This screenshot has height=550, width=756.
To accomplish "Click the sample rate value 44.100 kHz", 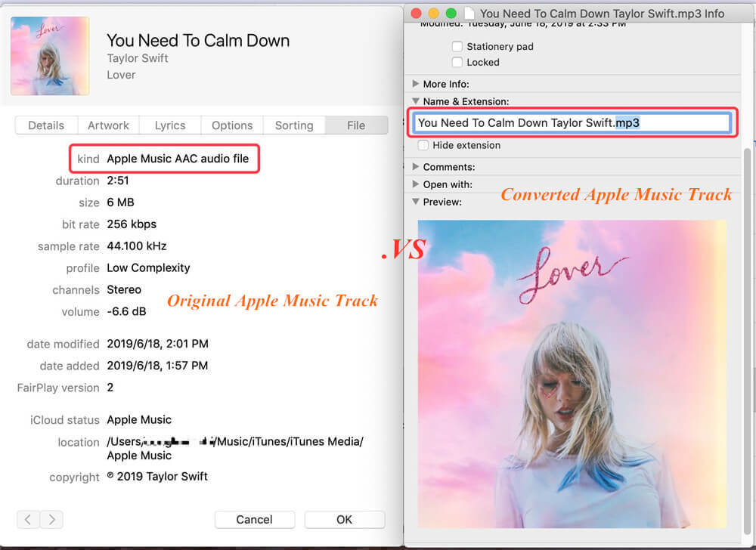I will click(137, 246).
